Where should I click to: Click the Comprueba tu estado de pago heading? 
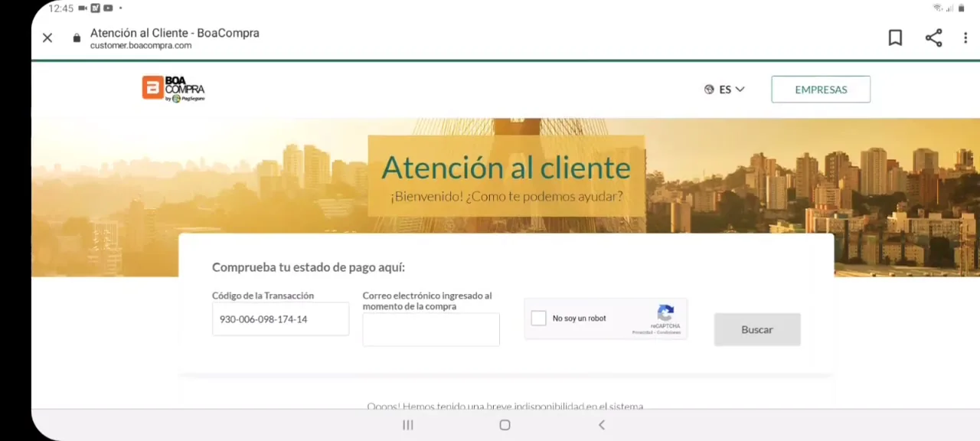[x=309, y=267]
